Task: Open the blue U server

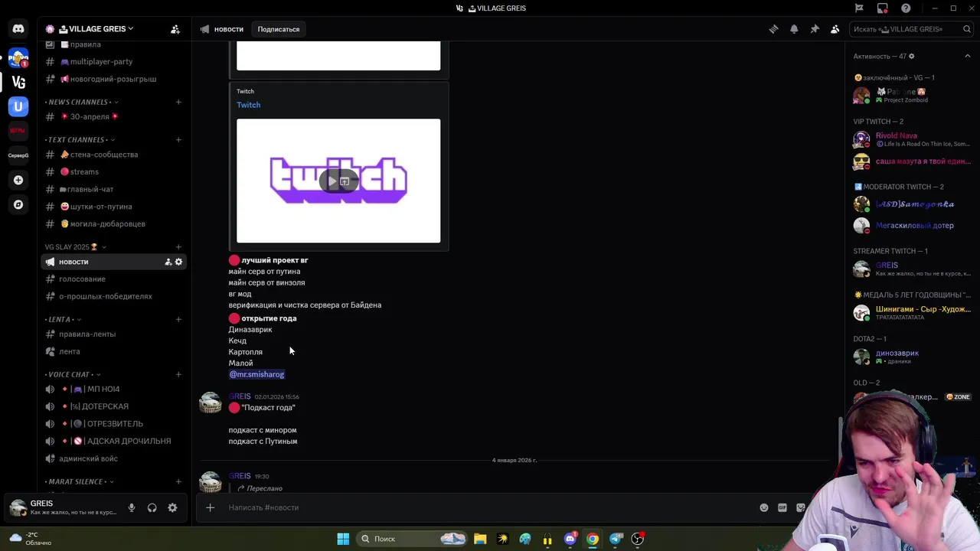Action: [18, 106]
